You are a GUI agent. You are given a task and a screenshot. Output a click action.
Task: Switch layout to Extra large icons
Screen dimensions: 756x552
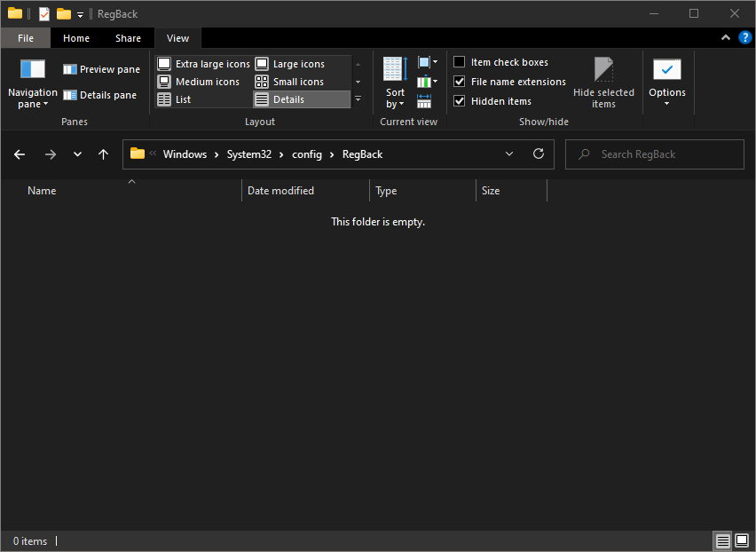click(x=204, y=64)
